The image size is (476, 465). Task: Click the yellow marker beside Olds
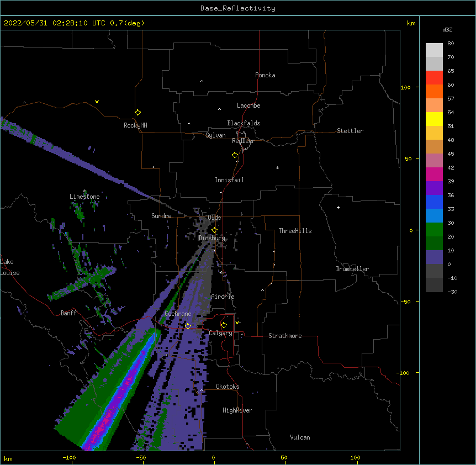(214, 230)
